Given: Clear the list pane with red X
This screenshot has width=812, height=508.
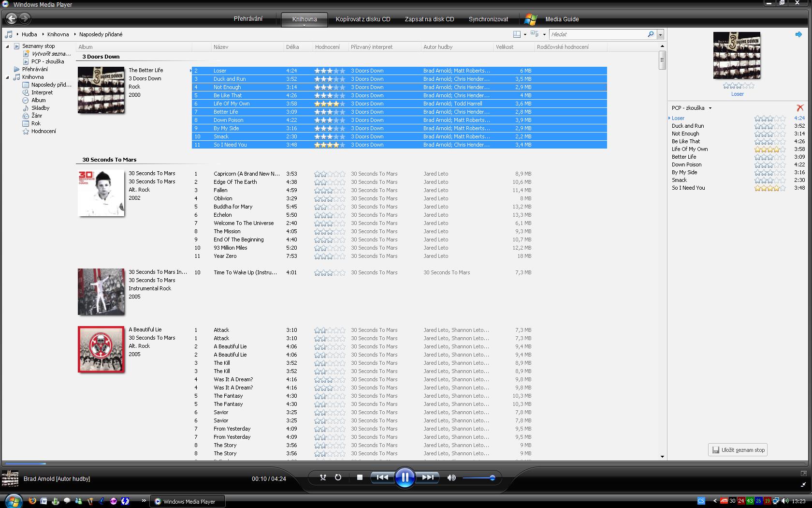Looking at the screenshot, I should point(800,108).
